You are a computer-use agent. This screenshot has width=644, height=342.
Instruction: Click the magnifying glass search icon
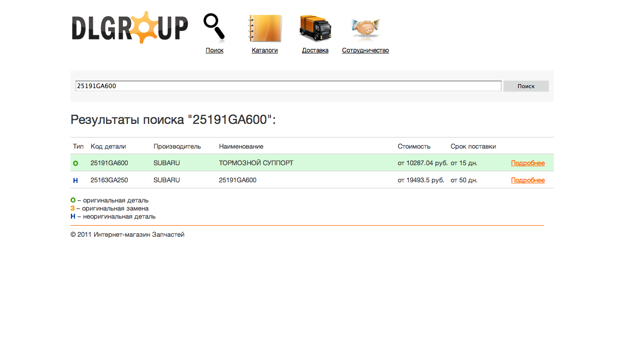click(x=213, y=27)
